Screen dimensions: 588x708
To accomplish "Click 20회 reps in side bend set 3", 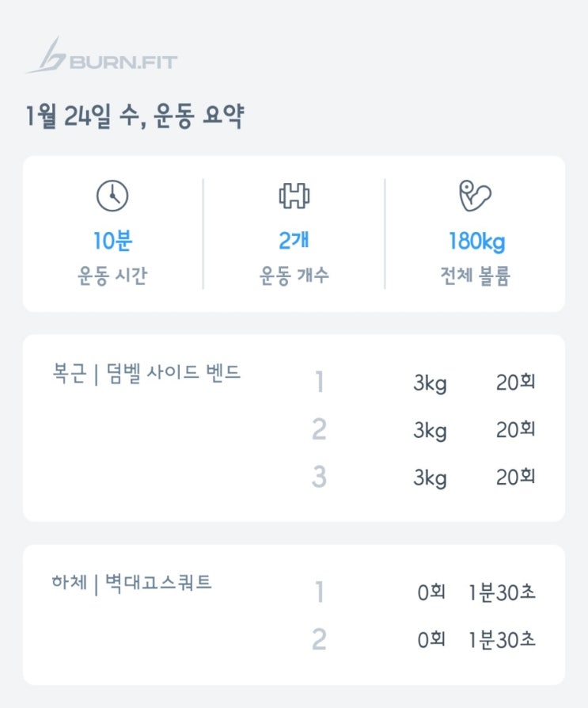I will click(516, 478).
